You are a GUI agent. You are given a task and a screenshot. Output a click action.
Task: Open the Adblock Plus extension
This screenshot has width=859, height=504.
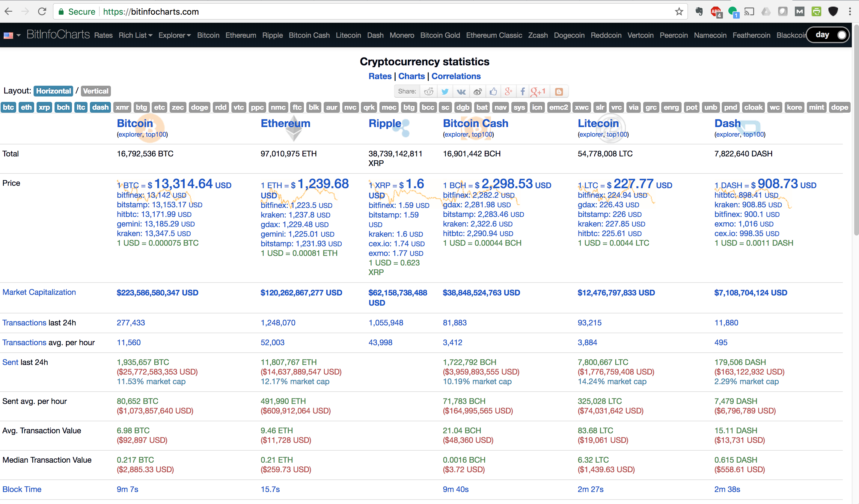[716, 12]
